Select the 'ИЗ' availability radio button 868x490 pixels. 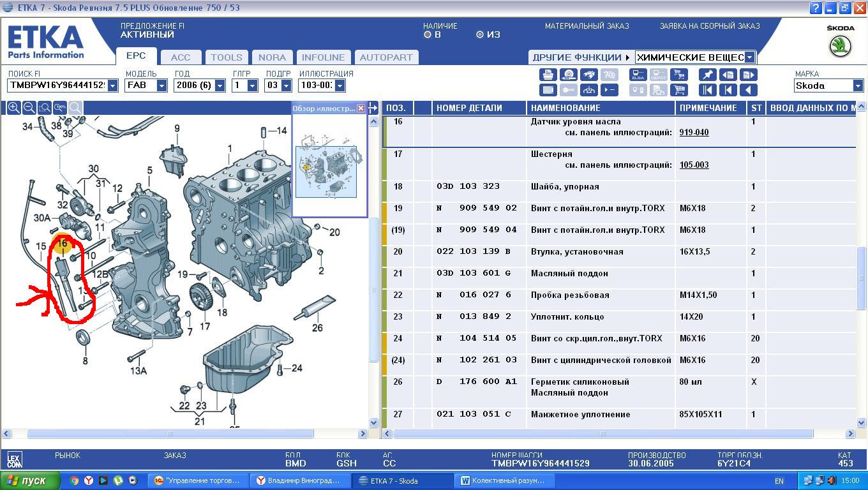[x=480, y=35]
